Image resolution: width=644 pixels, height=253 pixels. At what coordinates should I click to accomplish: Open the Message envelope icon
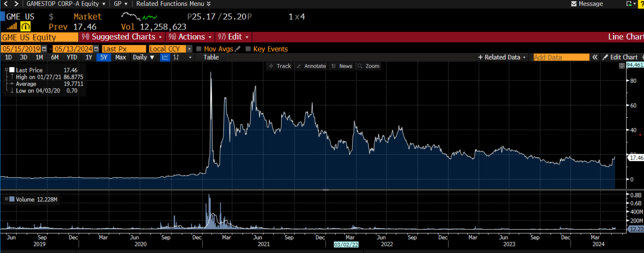[574, 4]
